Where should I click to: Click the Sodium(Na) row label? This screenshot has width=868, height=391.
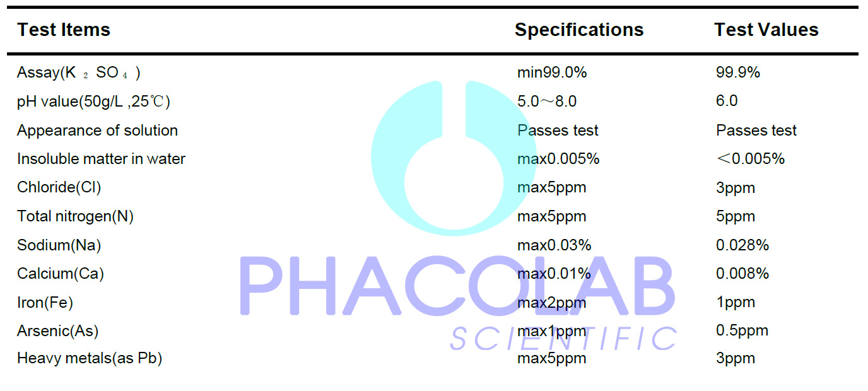pyautogui.click(x=59, y=245)
